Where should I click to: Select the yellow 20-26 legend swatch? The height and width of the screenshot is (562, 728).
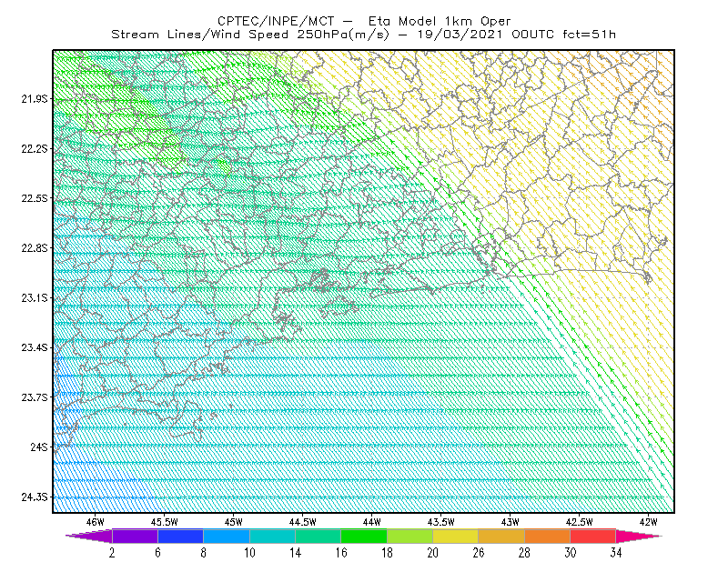pos(456,536)
